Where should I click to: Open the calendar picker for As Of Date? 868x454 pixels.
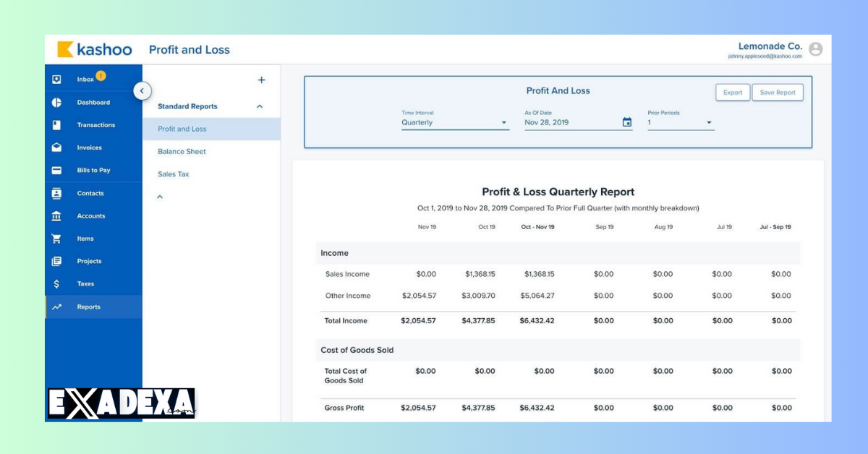[x=626, y=122]
